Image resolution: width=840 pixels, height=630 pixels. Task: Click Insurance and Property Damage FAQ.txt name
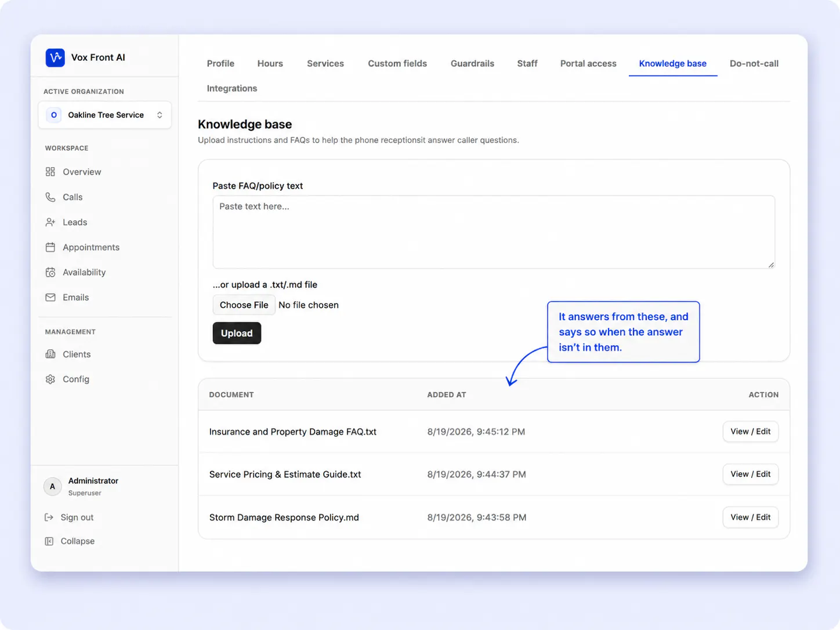[x=293, y=432]
